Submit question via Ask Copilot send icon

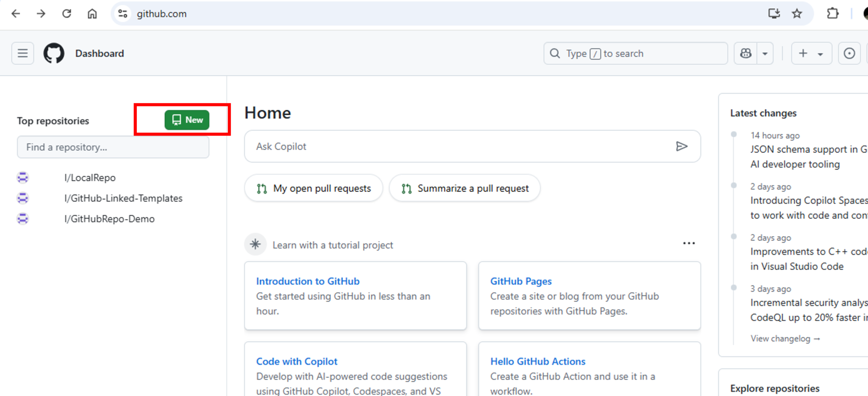682,146
